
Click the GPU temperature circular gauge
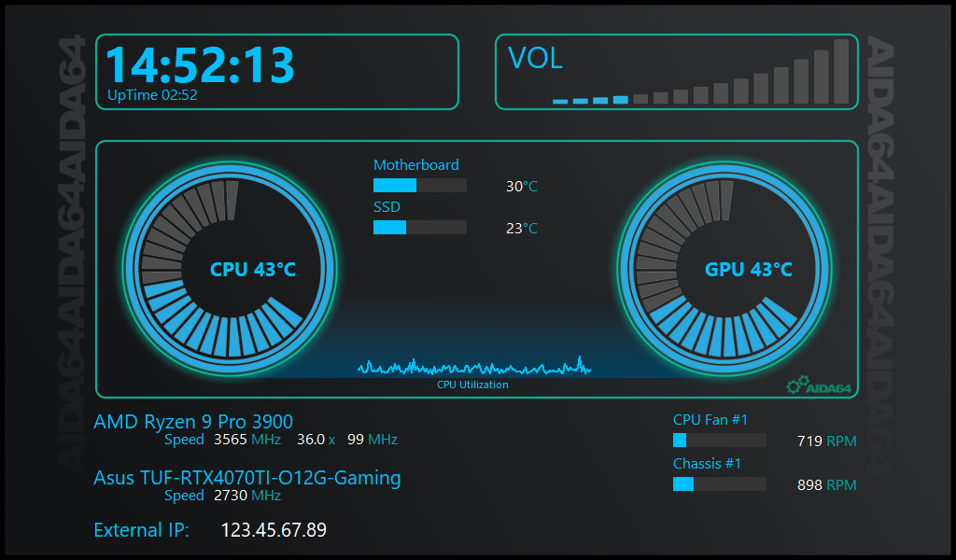click(x=724, y=269)
